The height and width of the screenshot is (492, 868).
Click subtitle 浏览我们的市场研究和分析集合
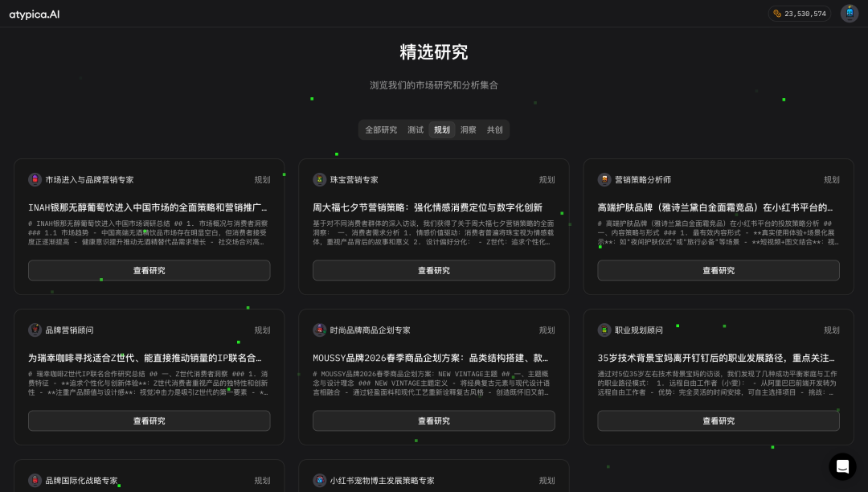(x=434, y=85)
